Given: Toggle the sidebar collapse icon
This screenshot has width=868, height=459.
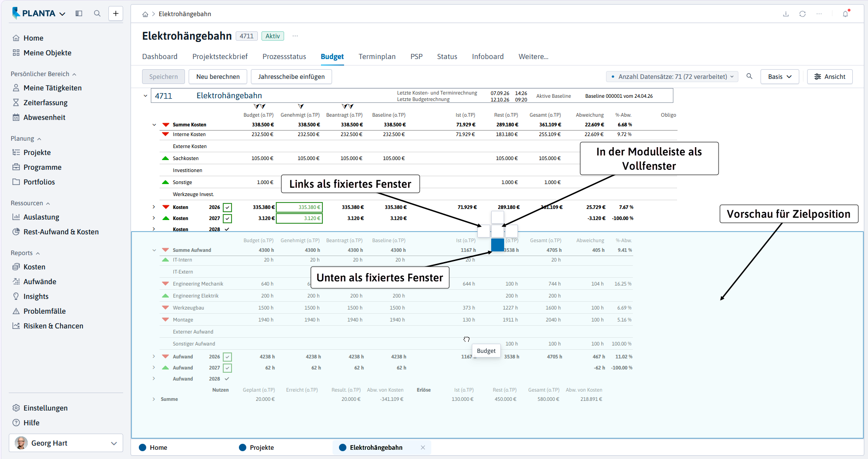Looking at the screenshot, I should (x=79, y=13).
